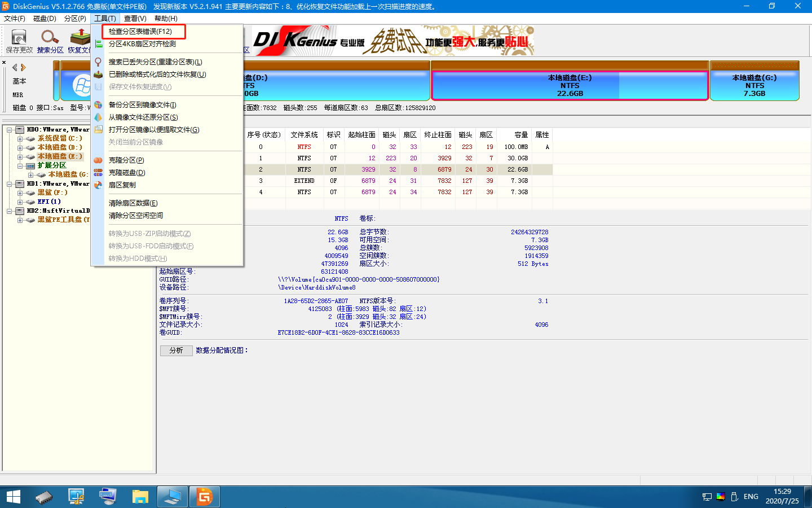Image resolution: width=812 pixels, height=508 pixels.
Task: Open the keyboard monitor taskbar icon
Action: point(108,497)
